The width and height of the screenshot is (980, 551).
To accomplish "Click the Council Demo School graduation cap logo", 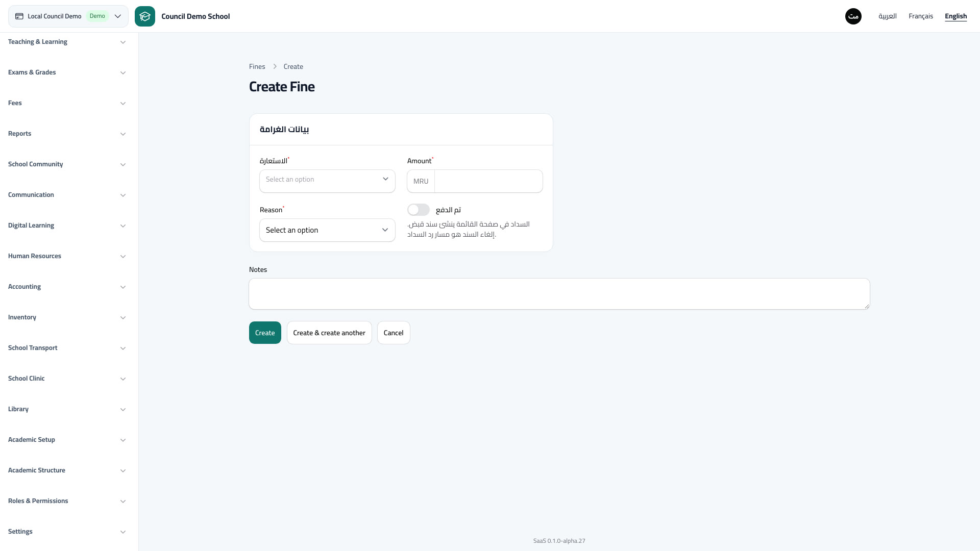I will tap(145, 16).
